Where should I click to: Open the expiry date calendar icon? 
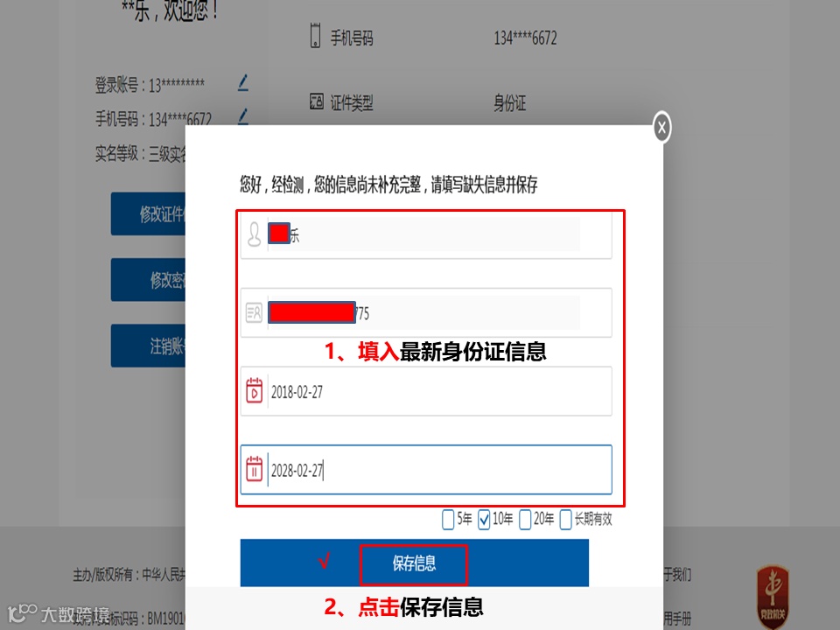(254, 469)
